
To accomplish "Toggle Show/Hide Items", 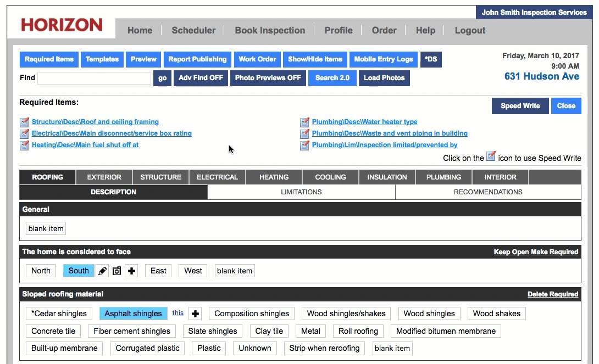I will click(x=315, y=59).
